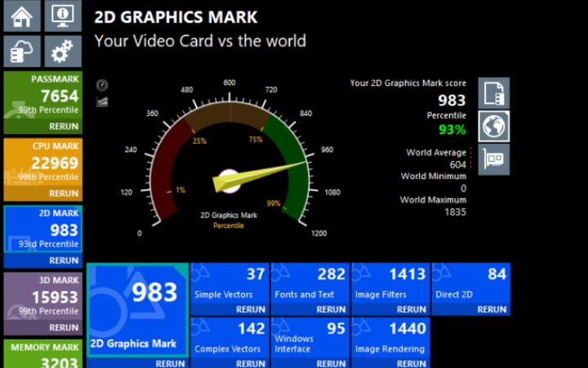Screen dimensions: 588x368
Task: Select the bar chart distribution view icon
Action: [x=101, y=101]
